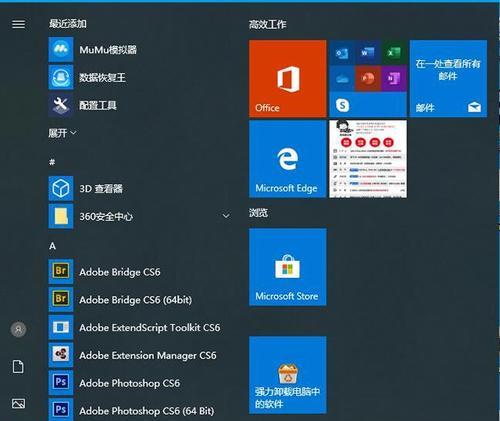Viewport: 500px width, 421px height.
Task: Open the 邮件 mail tile
Action: tap(448, 79)
